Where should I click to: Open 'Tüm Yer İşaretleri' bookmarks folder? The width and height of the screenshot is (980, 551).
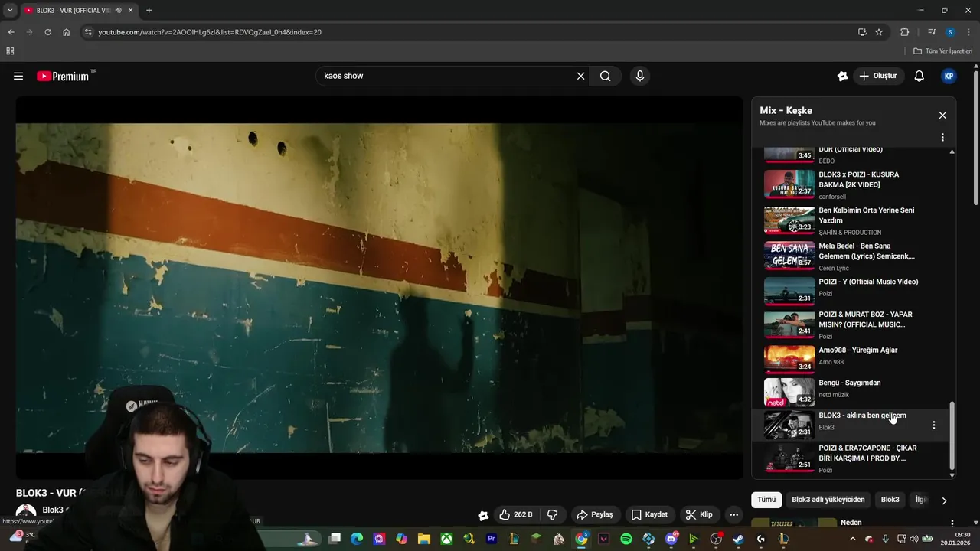point(943,51)
